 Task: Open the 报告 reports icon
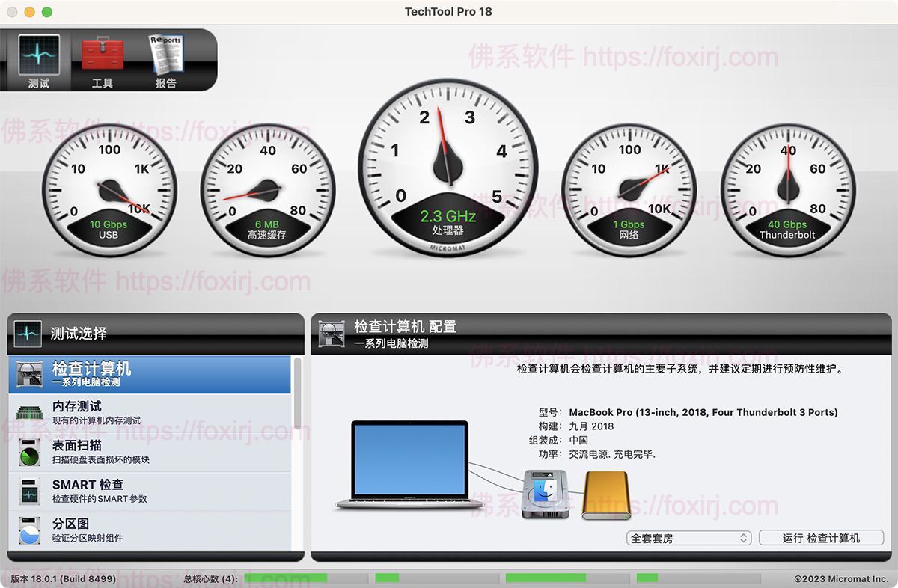tap(165, 60)
